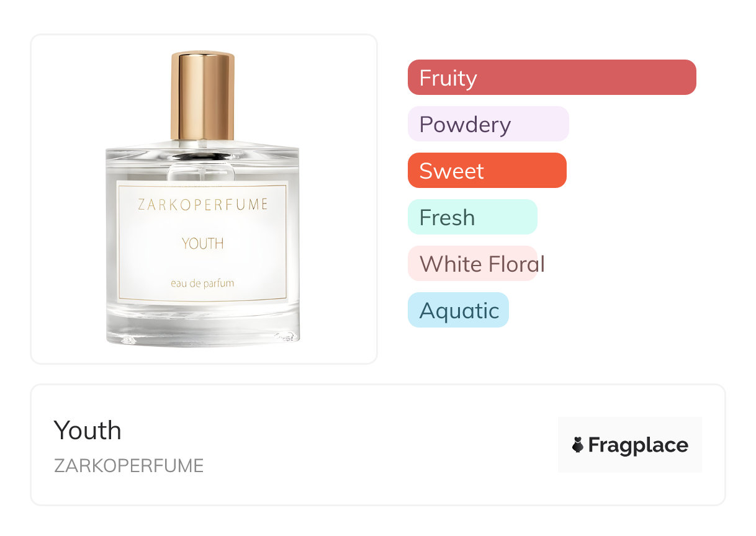The width and height of the screenshot is (756, 536).
Task: Click the word Sweet inside the orange bar
Action: click(x=452, y=171)
